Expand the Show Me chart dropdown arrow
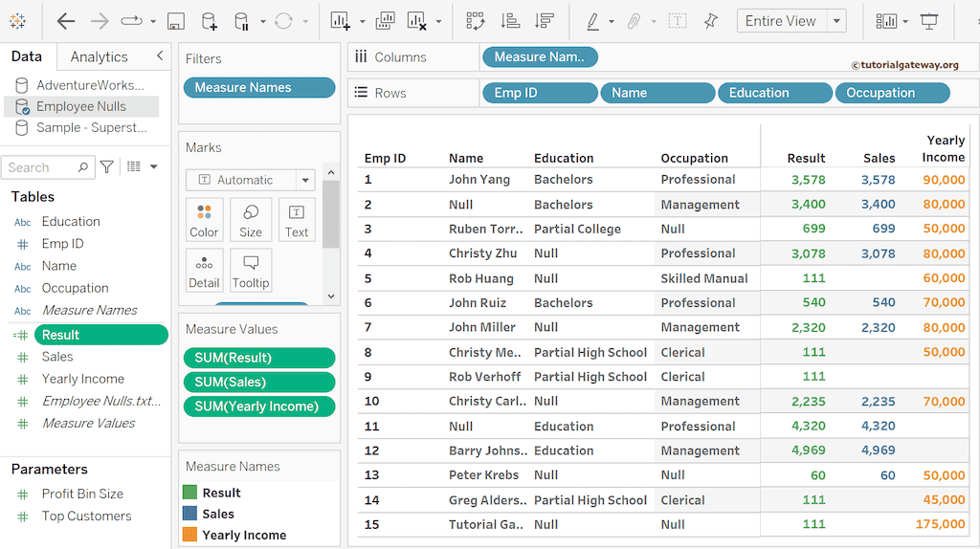The height and width of the screenshot is (549, 980). (x=906, y=21)
